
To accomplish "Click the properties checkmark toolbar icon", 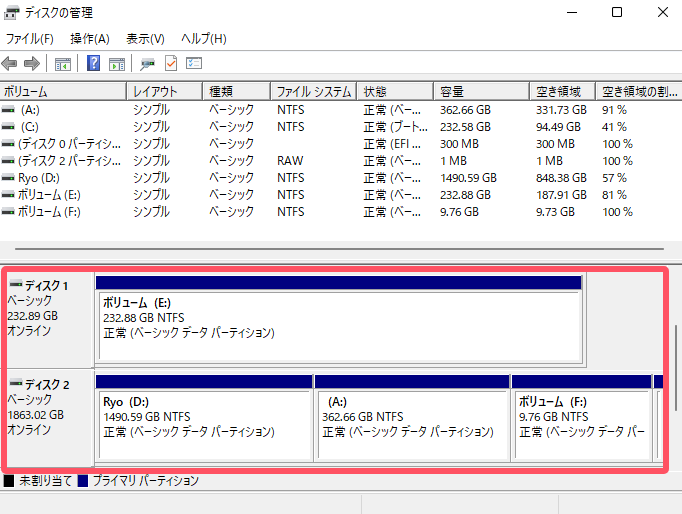I will pyautogui.click(x=171, y=63).
